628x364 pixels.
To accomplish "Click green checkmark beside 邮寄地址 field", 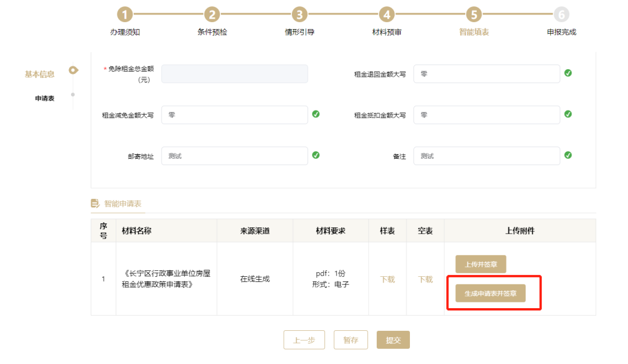I will pos(316,155).
